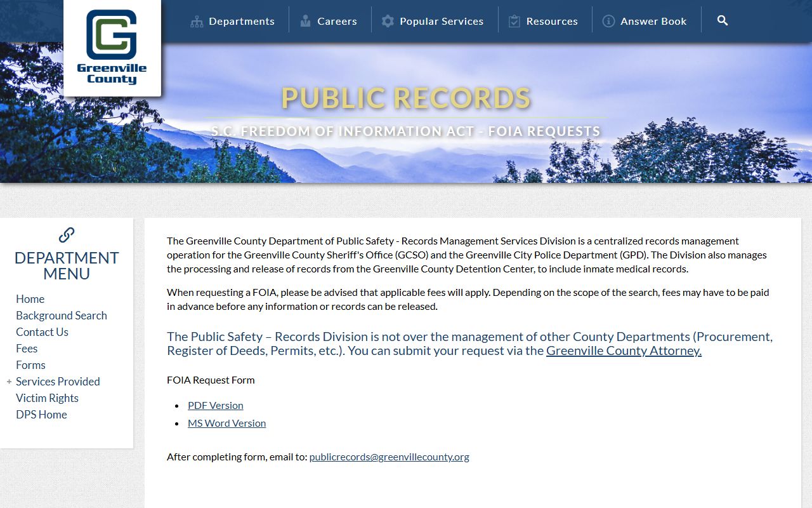Open the Forms page
The image size is (812, 508).
(x=30, y=365)
